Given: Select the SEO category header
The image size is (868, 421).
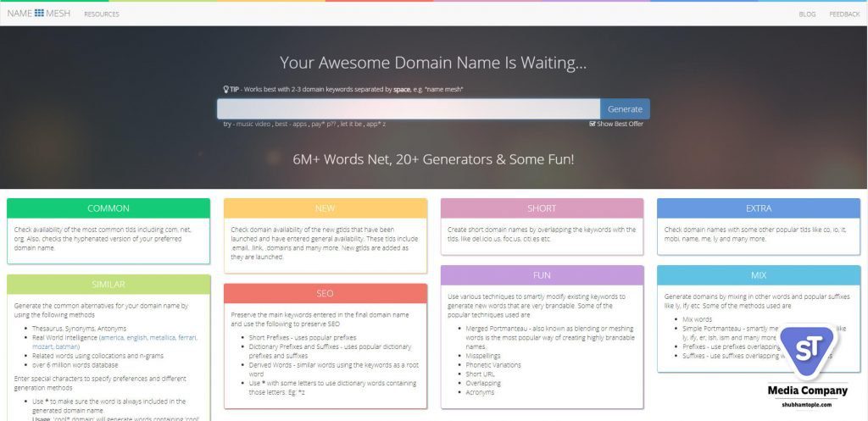Looking at the screenshot, I should click(x=325, y=294).
